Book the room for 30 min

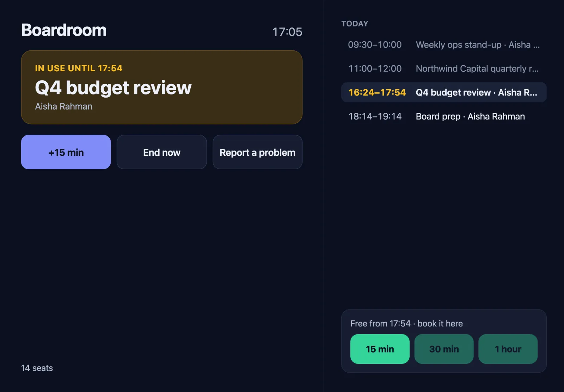coord(444,349)
